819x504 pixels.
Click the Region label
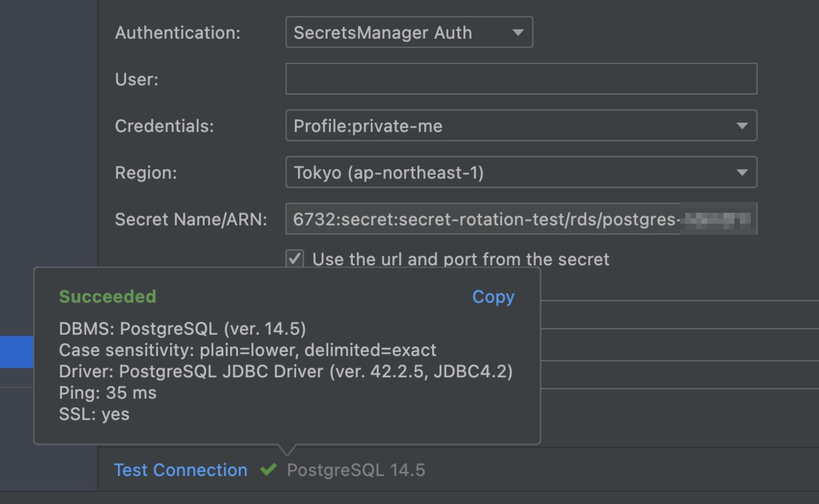145,173
